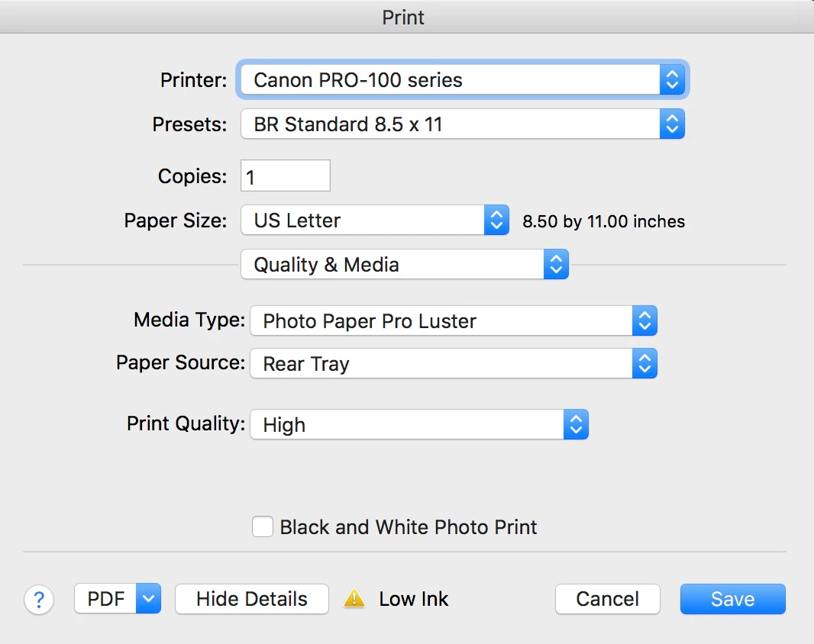The height and width of the screenshot is (644, 814).
Task: Click the Media Type stepper arrows
Action: tap(644, 320)
